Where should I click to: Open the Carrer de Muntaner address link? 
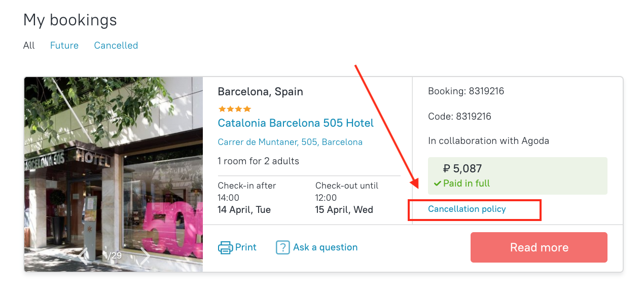click(x=290, y=142)
